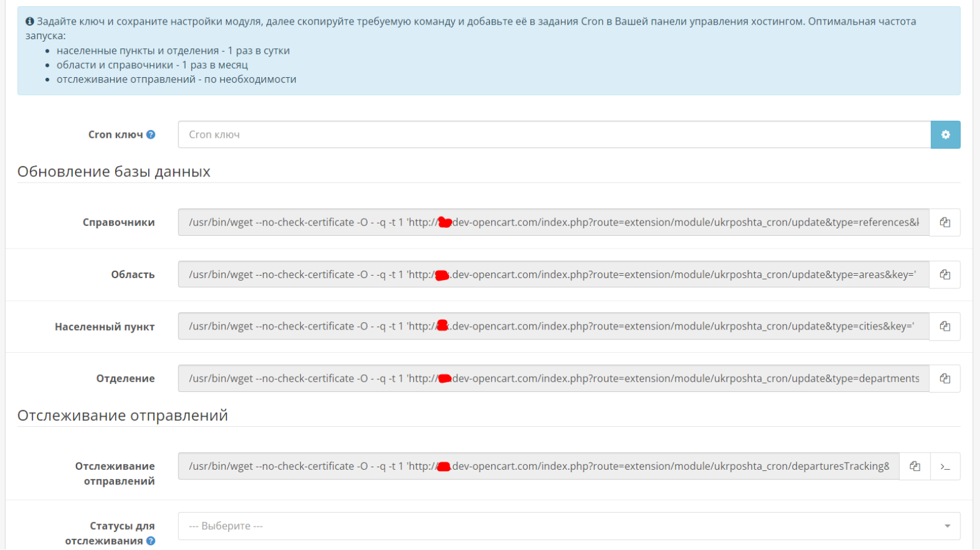Copy the Отделение cron command
This screenshot has width=980, height=550.
tap(944, 379)
